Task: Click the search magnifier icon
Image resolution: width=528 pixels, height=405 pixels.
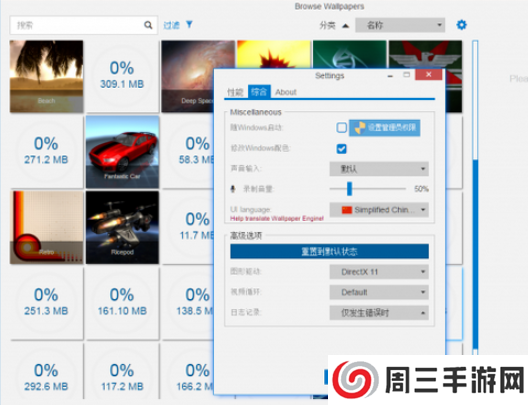Action: pyautogui.click(x=148, y=25)
